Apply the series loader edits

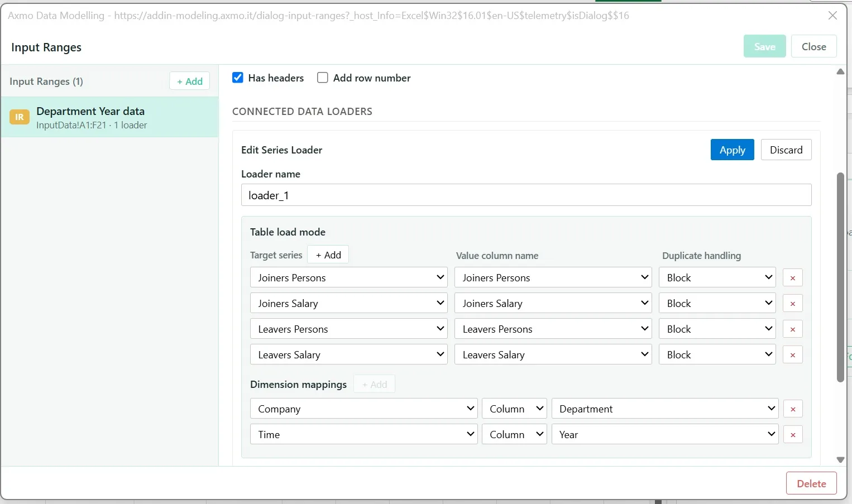pyautogui.click(x=732, y=150)
